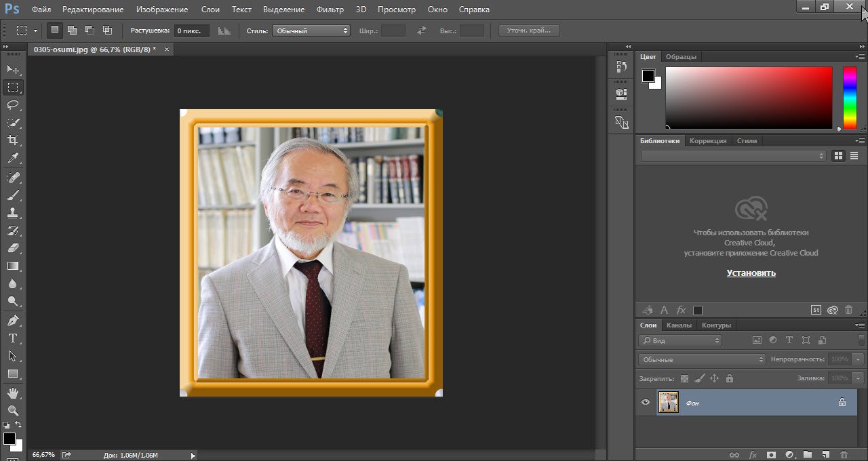Select the Move tool
Screen dimensions: 868x461
click(x=13, y=69)
